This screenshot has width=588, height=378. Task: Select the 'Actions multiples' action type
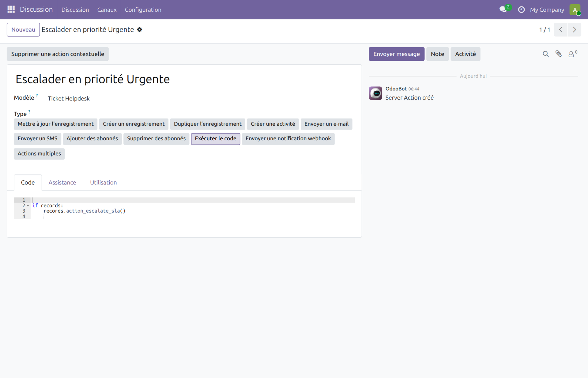coord(39,153)
